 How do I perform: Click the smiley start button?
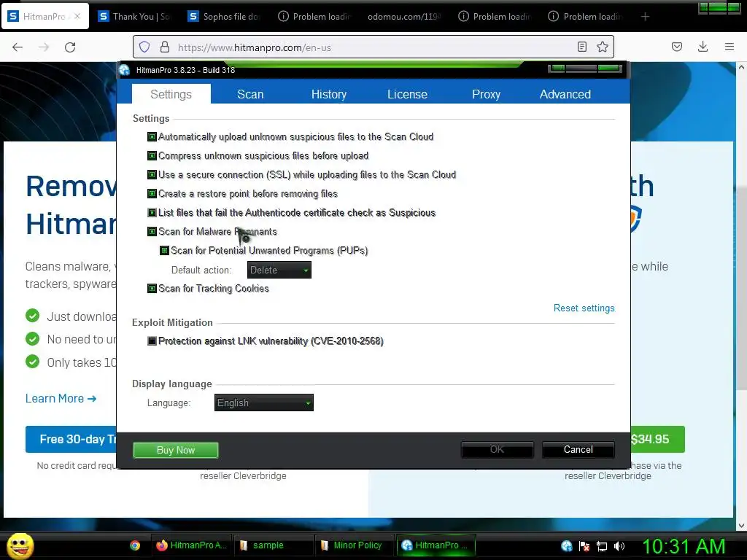[20, 545]
